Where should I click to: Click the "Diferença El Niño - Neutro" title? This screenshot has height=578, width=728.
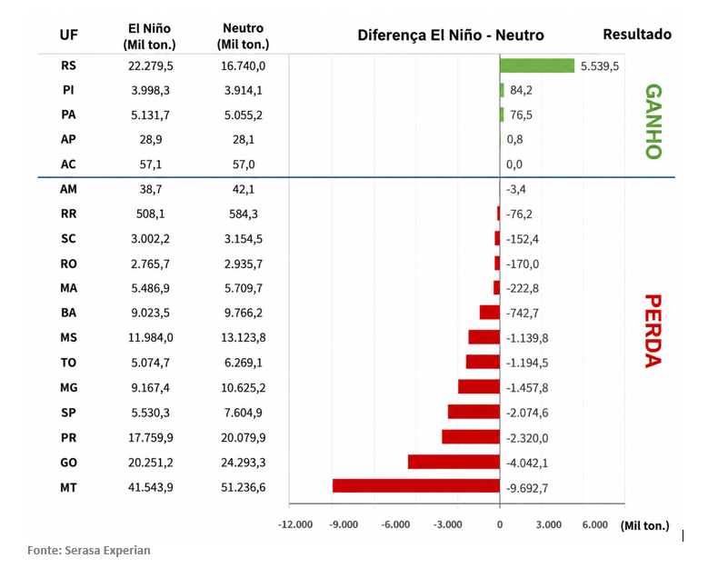[451, 35]
